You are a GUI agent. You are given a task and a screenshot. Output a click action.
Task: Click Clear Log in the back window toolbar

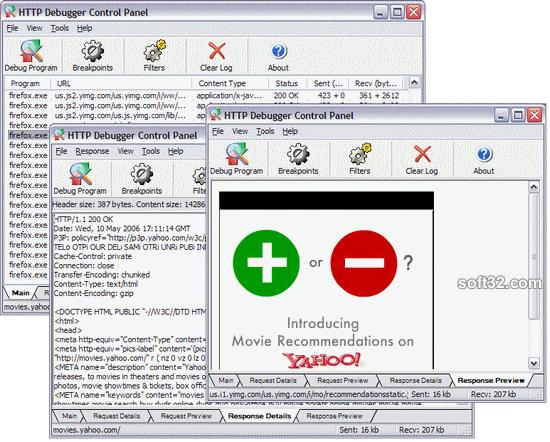click(216, 56)
